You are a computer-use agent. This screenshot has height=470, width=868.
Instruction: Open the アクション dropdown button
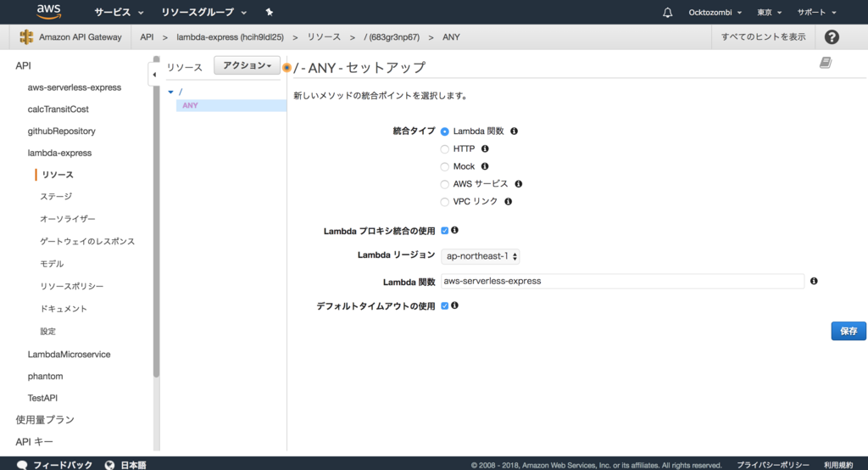click(247, 65)
